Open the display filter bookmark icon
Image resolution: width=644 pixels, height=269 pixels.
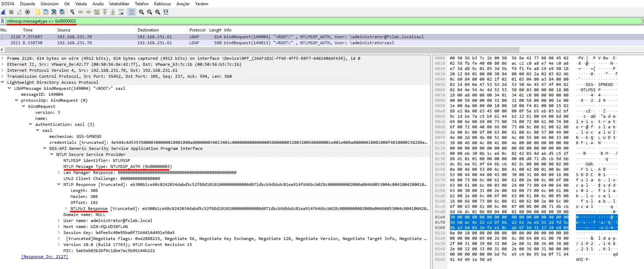tap(3, 21)
